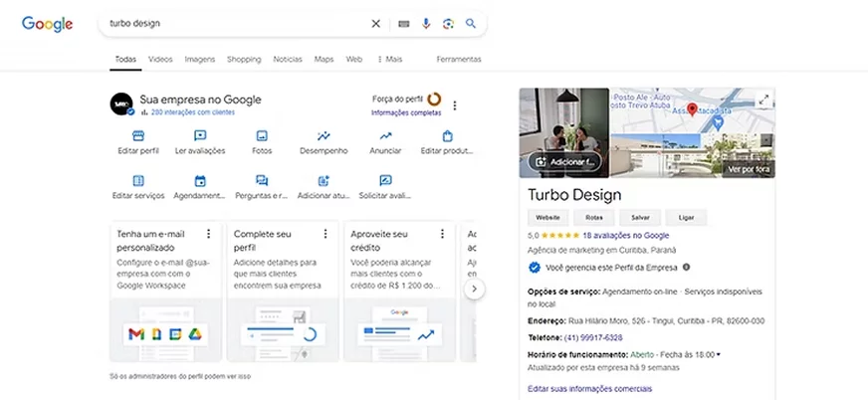
Task: Open the Mais search filter menu
Action: click(x=390, y=59)
